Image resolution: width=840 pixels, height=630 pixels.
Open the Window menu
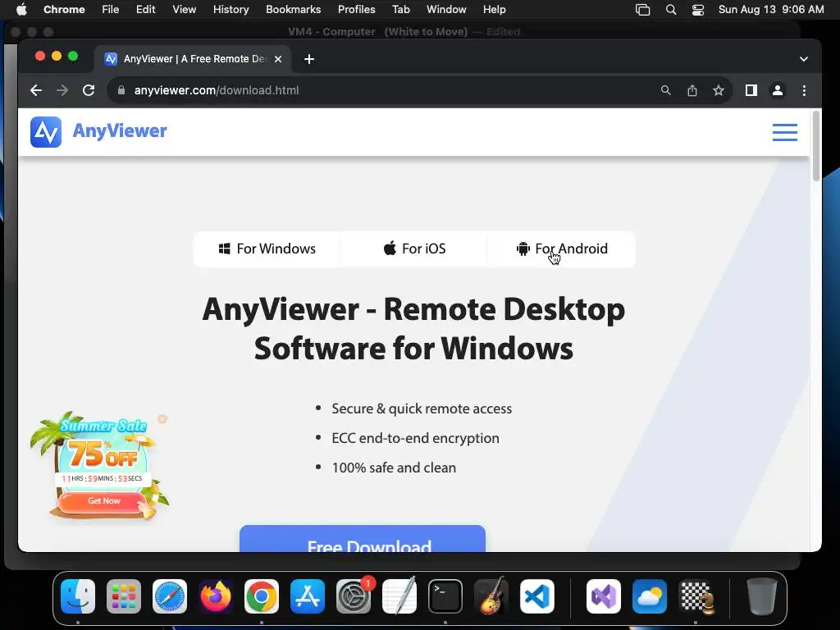pos(446,9)
